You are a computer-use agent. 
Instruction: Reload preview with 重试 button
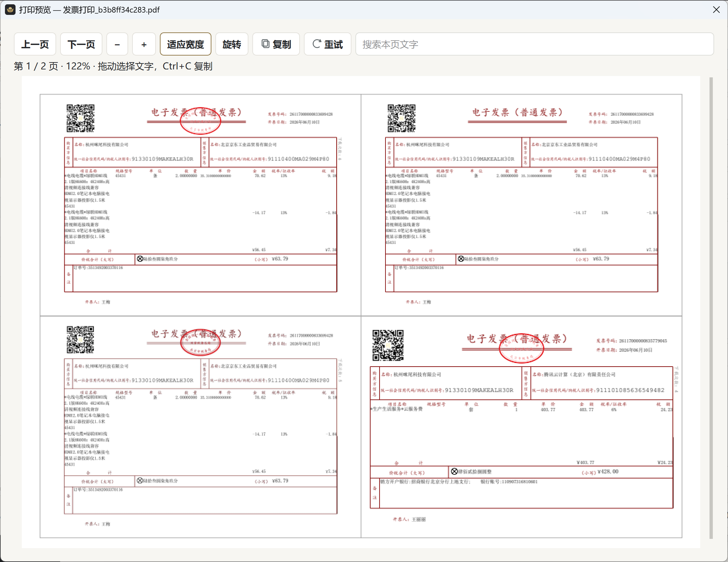pyautogui.click(x=327, y=44)
